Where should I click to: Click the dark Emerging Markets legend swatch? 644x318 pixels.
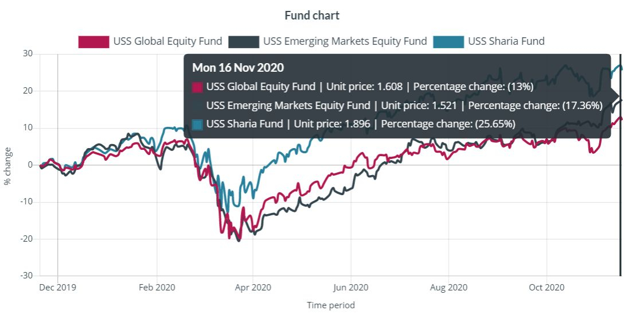pyautogui.click(x=243, y=41)
